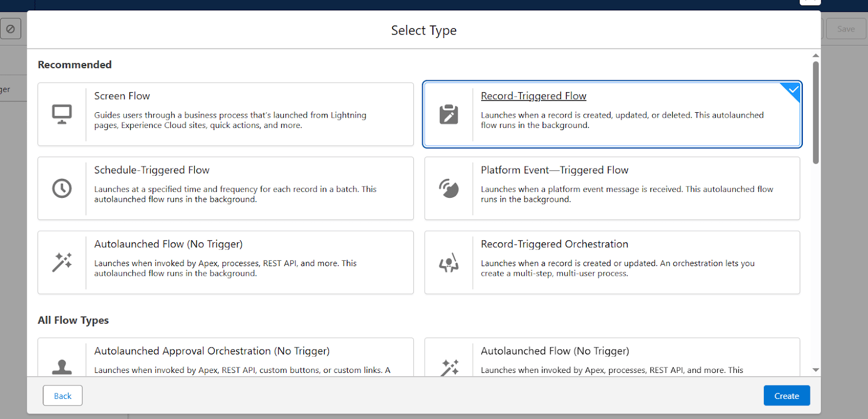Click the magic wand icon under Recommended
Image resolution: width=868 pixels, height=419 pixels.
coord(62,262)
